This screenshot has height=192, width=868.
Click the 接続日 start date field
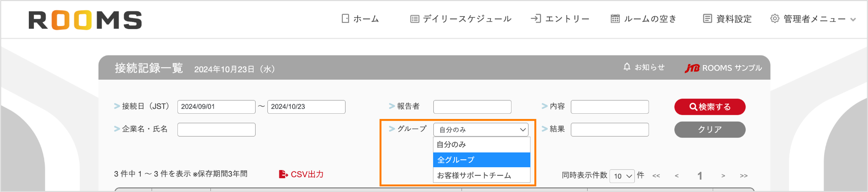(216, 107)
